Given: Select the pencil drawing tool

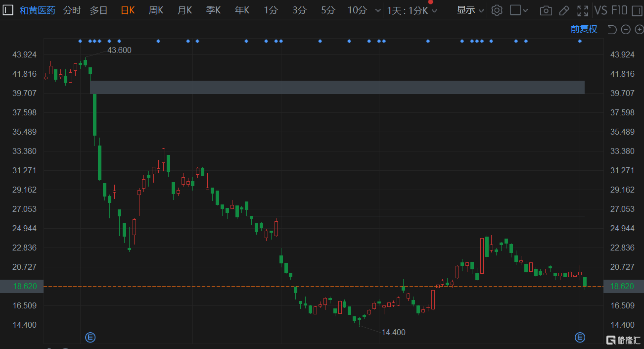Looking at the screenshot, I should pos(564,10).
